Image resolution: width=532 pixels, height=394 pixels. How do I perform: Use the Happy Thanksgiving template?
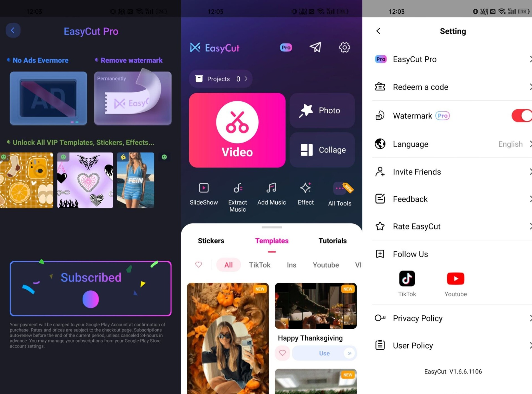(x=324, y=353)
